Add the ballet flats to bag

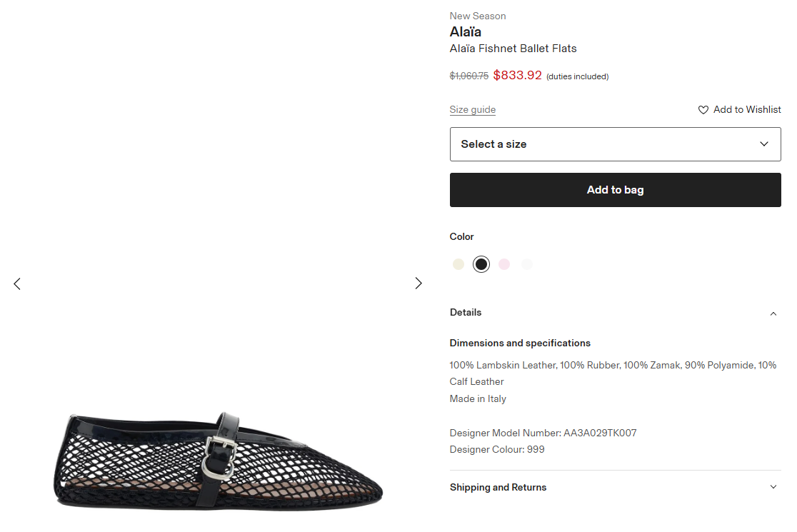(615, 190)
